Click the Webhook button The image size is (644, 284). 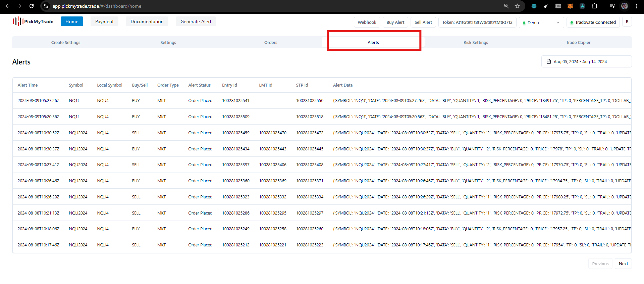(x=367, y=22)
